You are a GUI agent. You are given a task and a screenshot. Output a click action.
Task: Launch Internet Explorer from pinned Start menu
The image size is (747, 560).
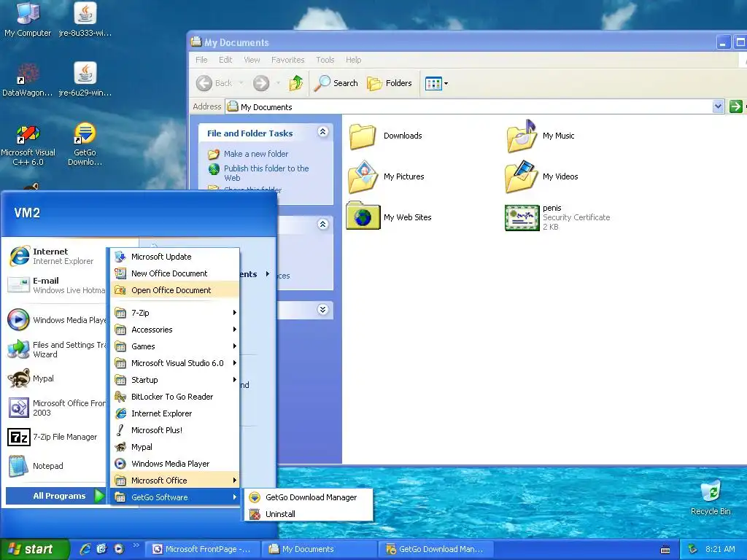(x=56, y=256)
